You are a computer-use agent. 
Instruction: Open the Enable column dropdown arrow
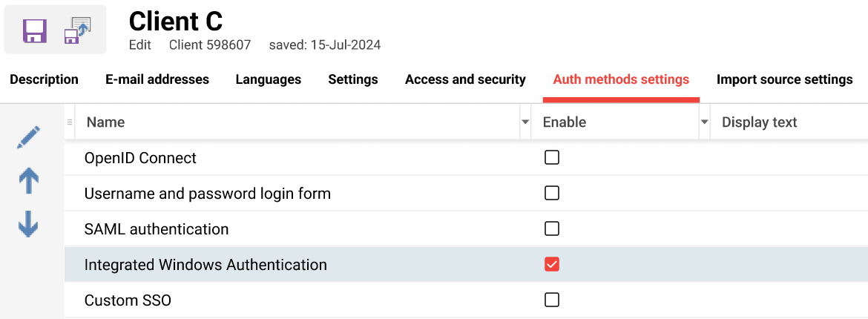pos(704,122)
